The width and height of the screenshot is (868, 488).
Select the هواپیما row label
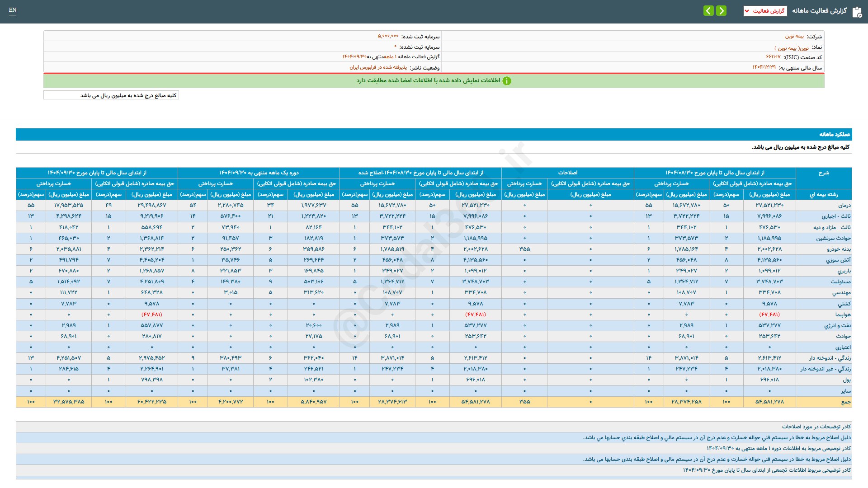click(843, 314)
